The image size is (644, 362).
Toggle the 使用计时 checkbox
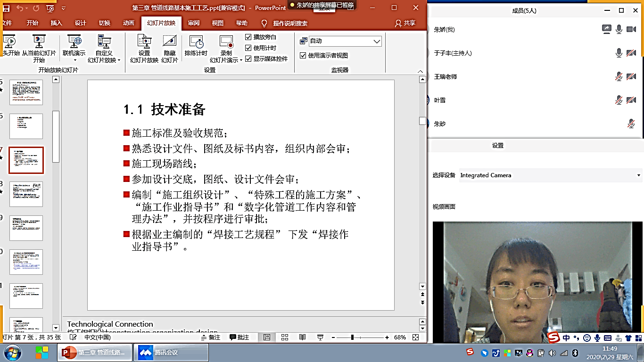pos(248,48)
